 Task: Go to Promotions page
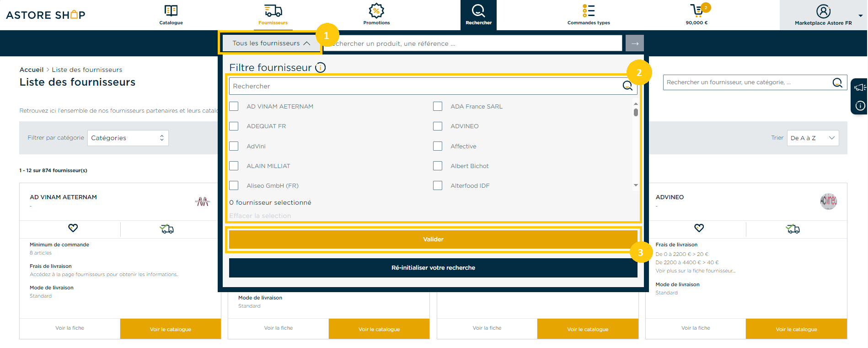tap(376, 15)
